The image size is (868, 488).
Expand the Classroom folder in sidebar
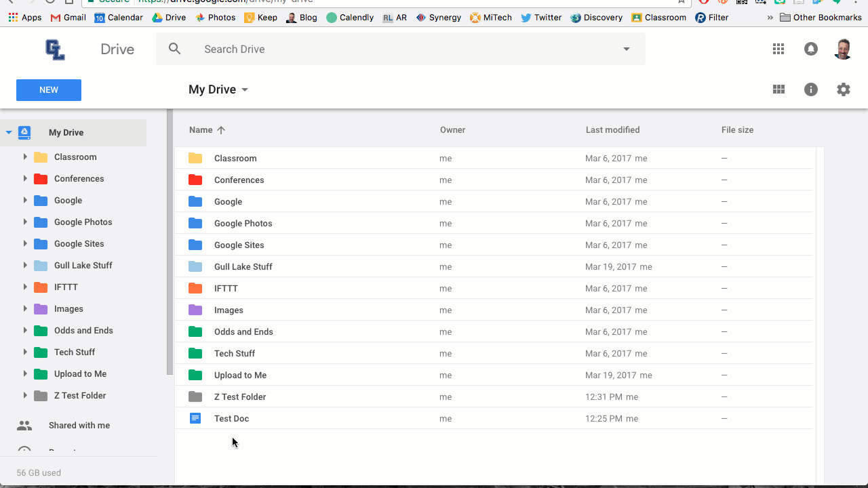(25, 157)
